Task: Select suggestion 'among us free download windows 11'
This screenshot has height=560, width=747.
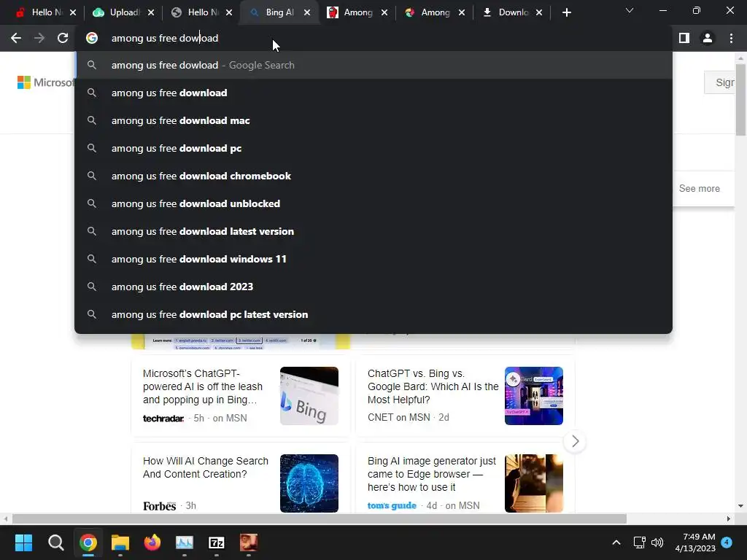Action: pyautogui.click(x=373, y=259)
